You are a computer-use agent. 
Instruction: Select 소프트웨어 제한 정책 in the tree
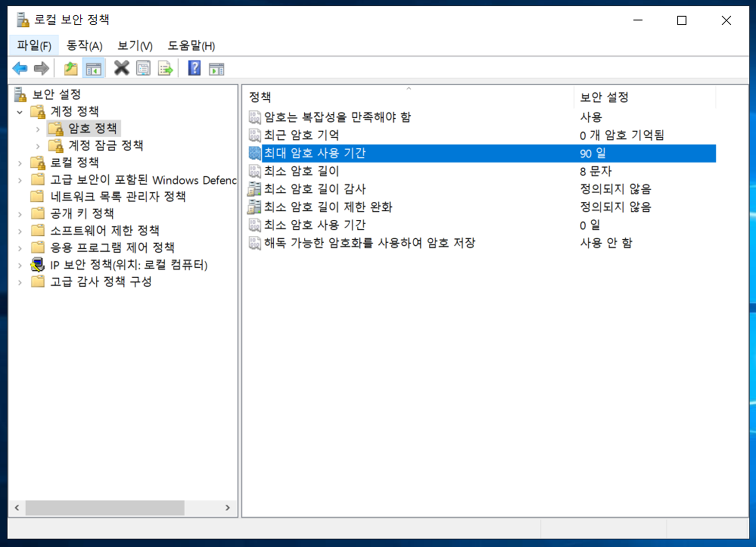[x=105, y=230]
